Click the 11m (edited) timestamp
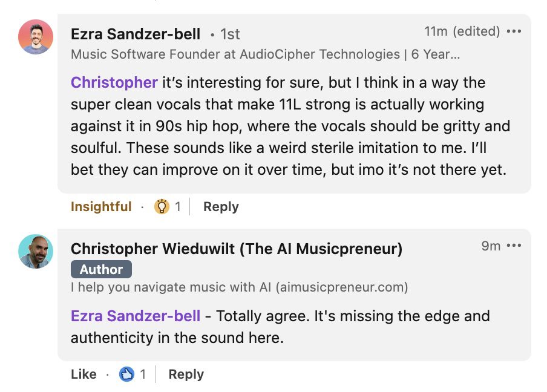The image size is (547, 392). [x=462, y=31]
